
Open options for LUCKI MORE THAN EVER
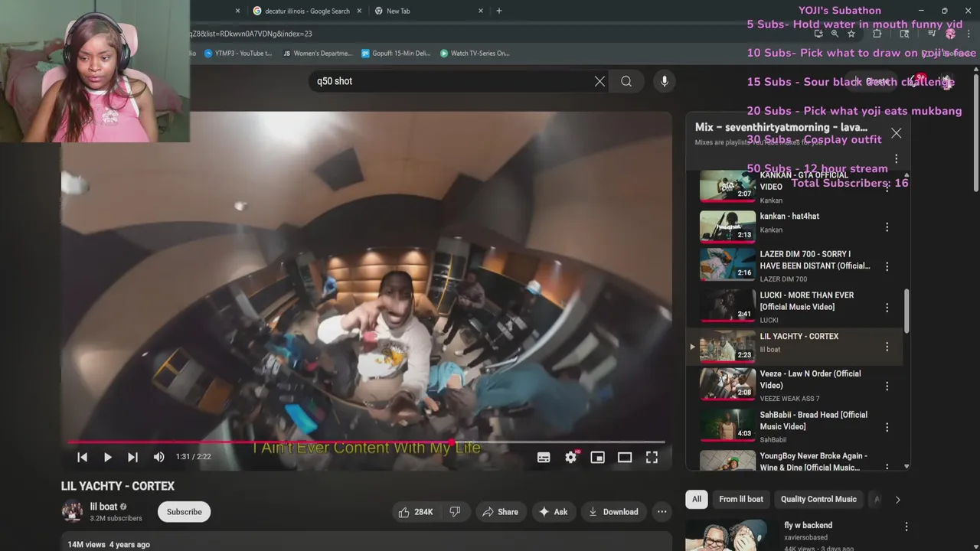point(887,308)
